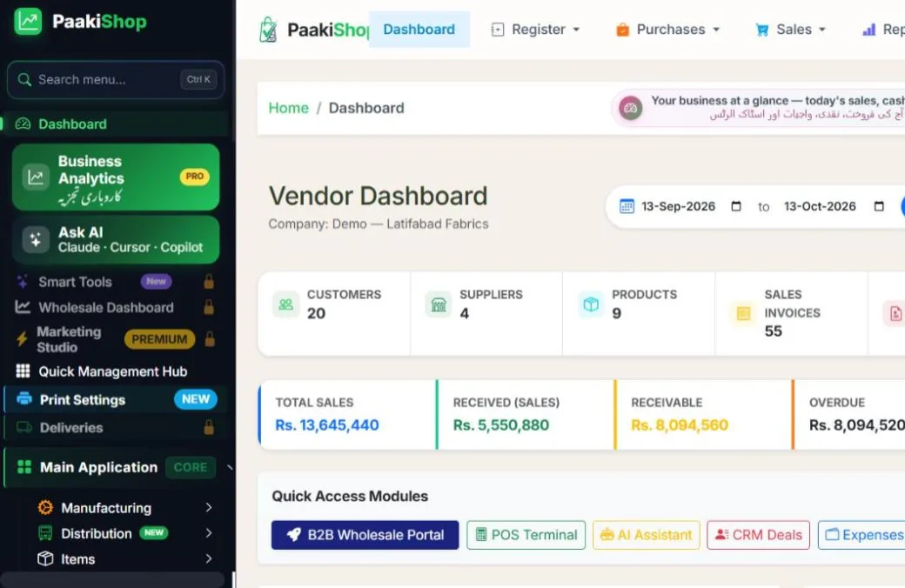Click the Deliveries sidebar entry
This screenshot has width=905, height=588.
pos(116,428)
